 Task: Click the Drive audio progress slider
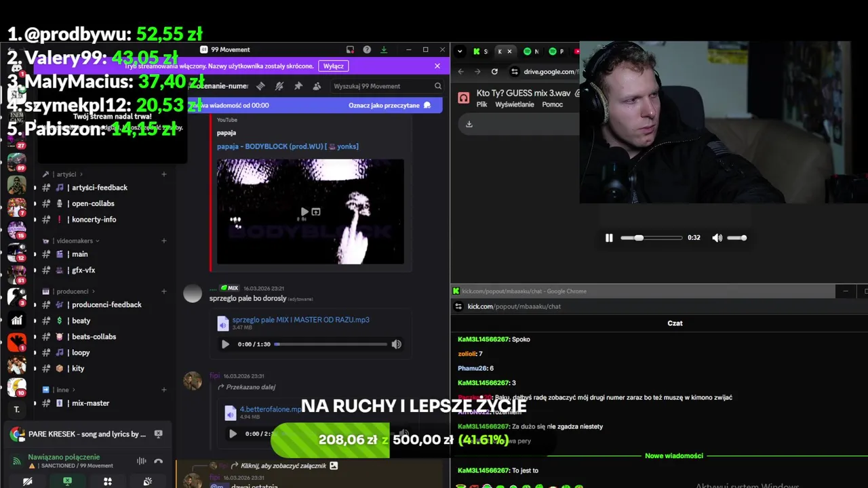[x=652, y=238]
